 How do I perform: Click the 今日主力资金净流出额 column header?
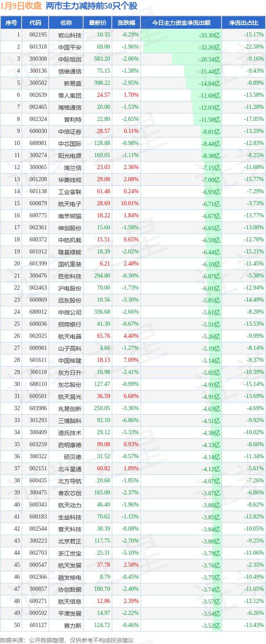[181, 23]
